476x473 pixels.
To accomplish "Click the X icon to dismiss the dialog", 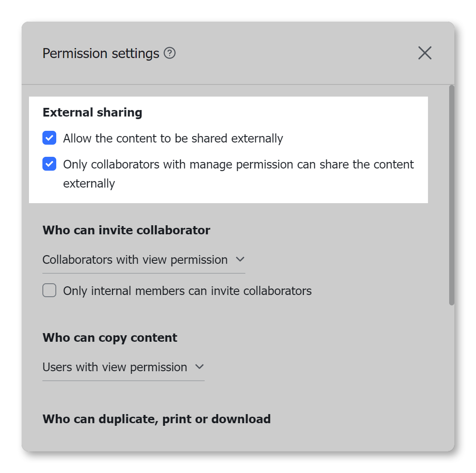I will pos(425,53).
